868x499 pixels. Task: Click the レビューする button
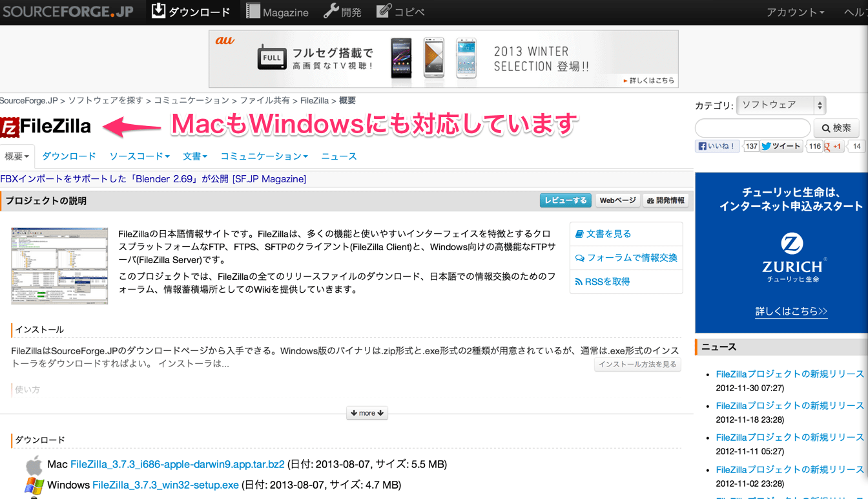[x=566, y=200]
